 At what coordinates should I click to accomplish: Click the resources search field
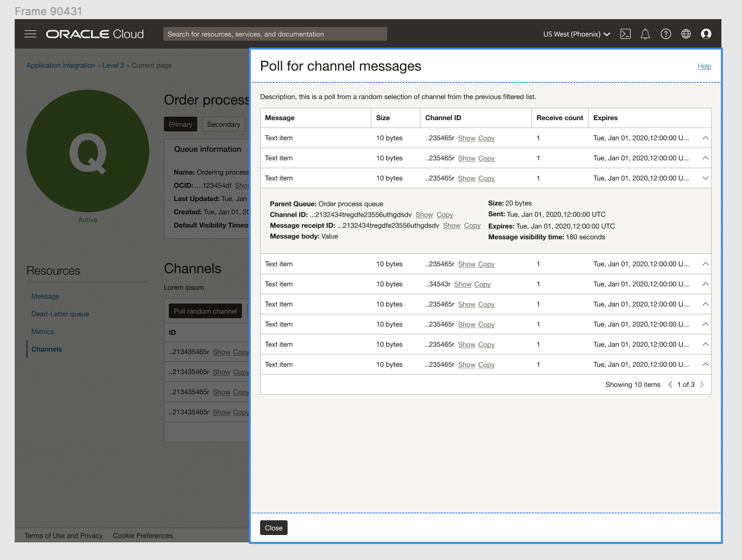(x=275, y=34)
